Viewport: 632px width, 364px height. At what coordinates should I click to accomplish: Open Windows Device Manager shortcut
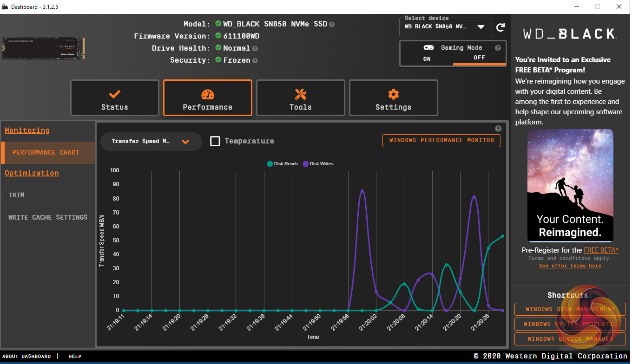570,339
